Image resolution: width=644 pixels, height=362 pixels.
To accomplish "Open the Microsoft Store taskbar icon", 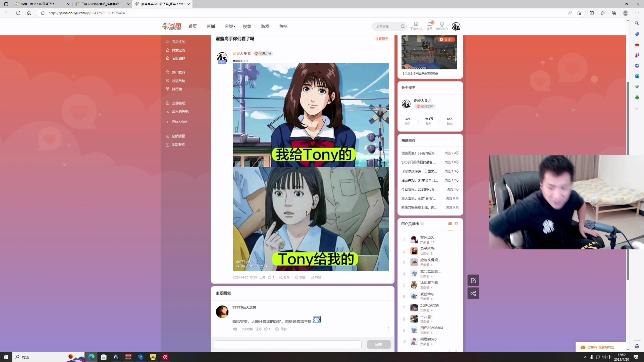I will 104,357.
